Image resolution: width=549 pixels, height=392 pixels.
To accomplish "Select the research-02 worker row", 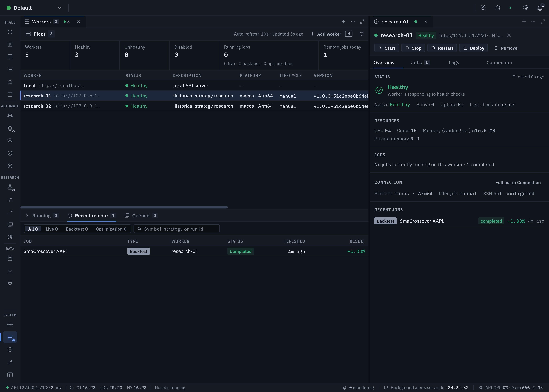I will [x=194, y=106].
